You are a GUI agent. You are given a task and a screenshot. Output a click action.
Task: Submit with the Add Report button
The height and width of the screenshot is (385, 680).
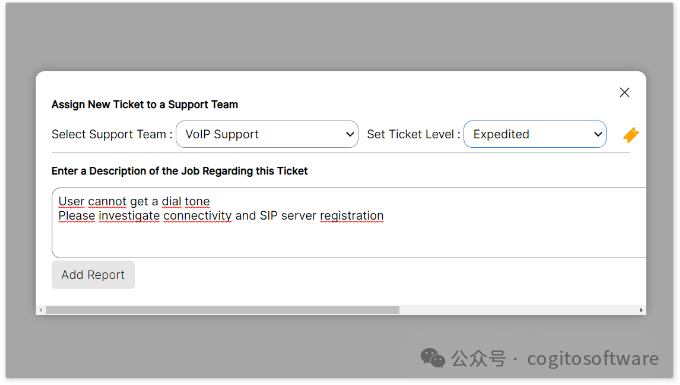tap(93, 275)
